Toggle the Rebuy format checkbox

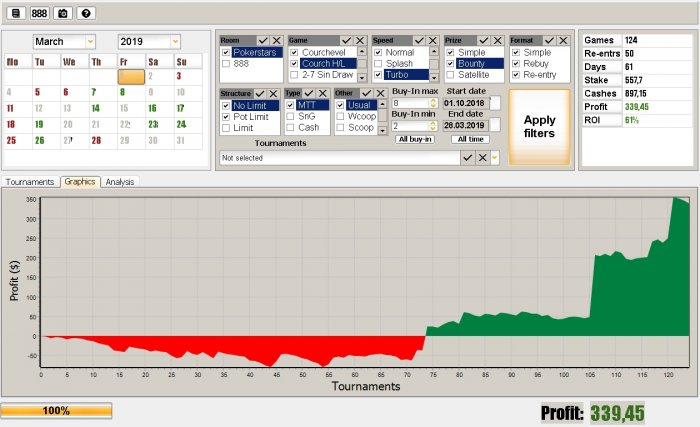(x=516, y=63)
